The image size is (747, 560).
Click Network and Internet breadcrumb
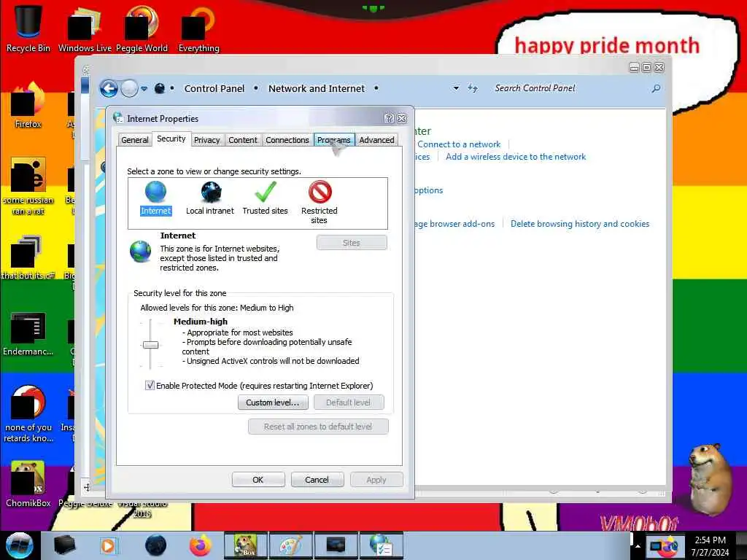pos(317,88)
